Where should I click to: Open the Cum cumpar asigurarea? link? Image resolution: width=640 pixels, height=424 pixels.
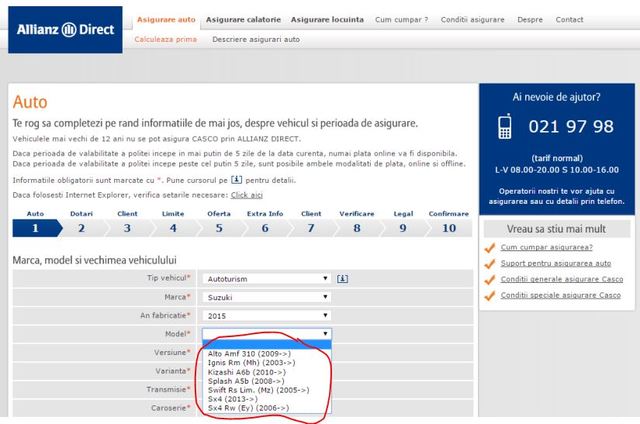547,247
